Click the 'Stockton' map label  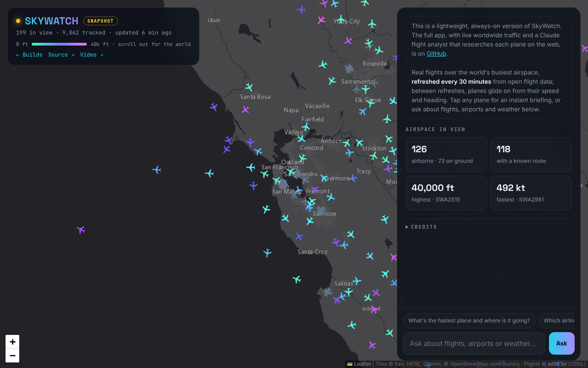tap(374, 148)
